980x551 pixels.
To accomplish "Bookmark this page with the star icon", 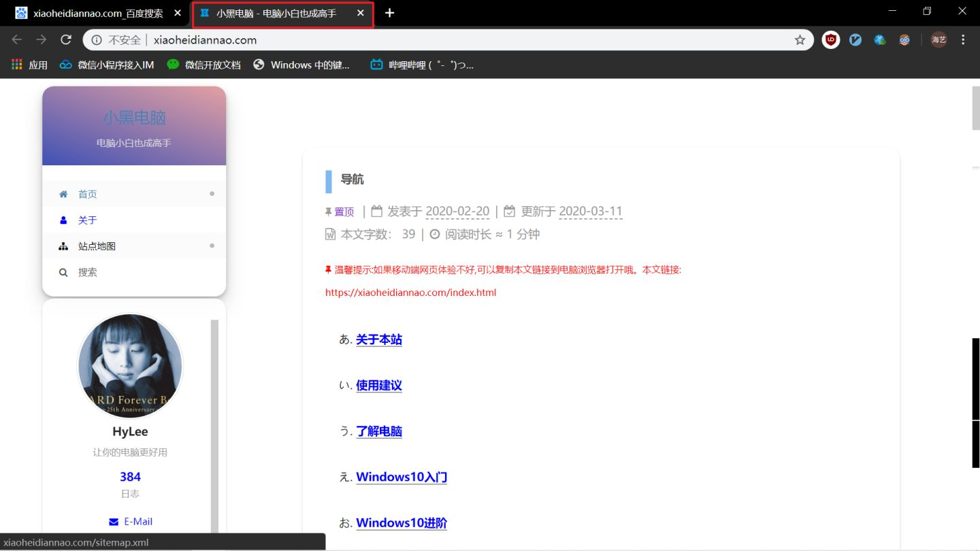I will (800, 39).
